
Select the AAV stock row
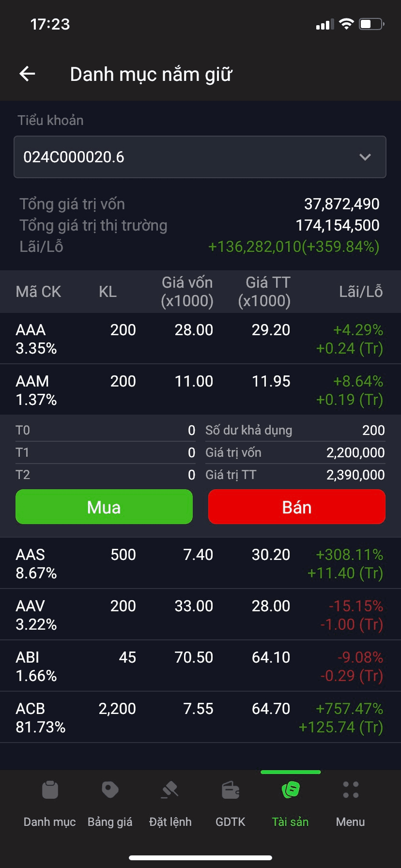click(200, 615)
